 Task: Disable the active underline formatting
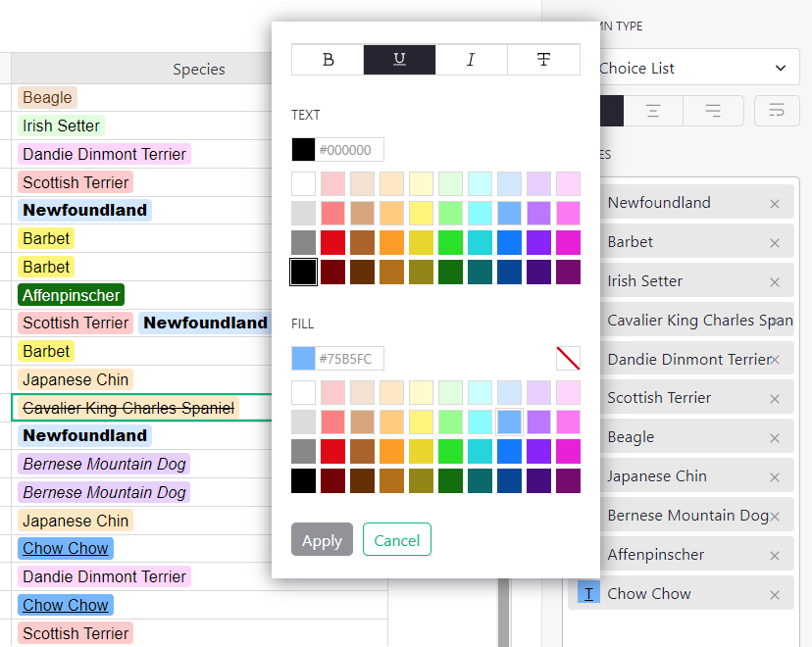pos(399,59)
